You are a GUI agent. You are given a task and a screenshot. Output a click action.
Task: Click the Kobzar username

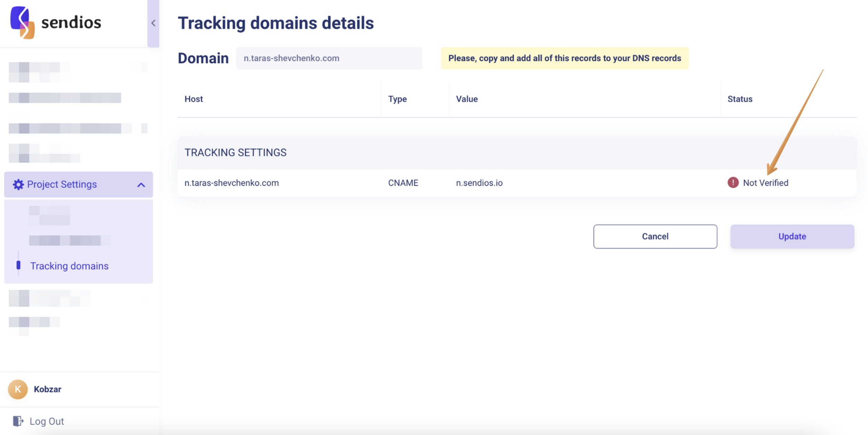click(x=47, y=389)
